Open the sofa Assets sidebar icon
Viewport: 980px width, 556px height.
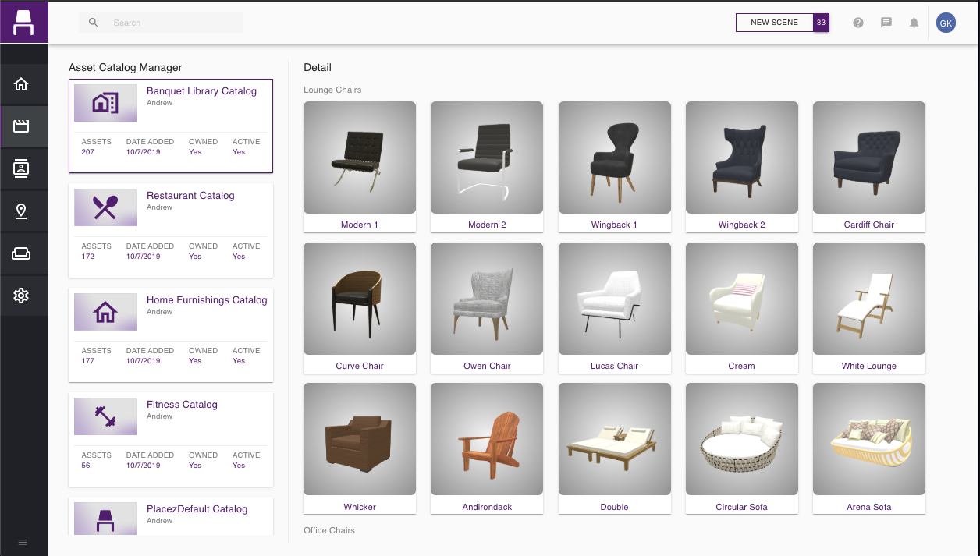(21, 253)
